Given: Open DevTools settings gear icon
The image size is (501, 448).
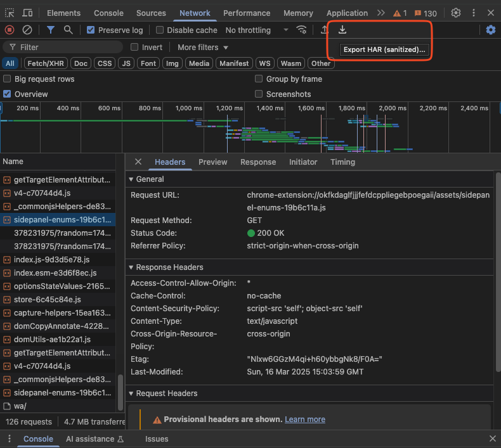Looking at the screenshot, I should tap(456, 13).
